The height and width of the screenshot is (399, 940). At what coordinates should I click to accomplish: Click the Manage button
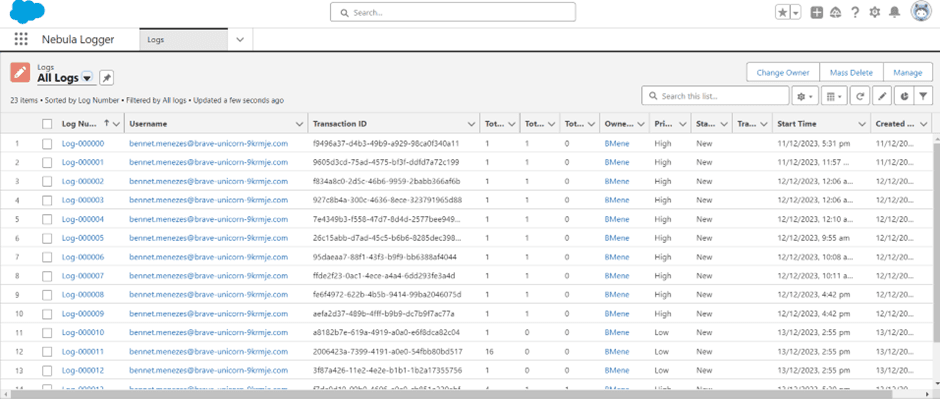pos(908,72)
